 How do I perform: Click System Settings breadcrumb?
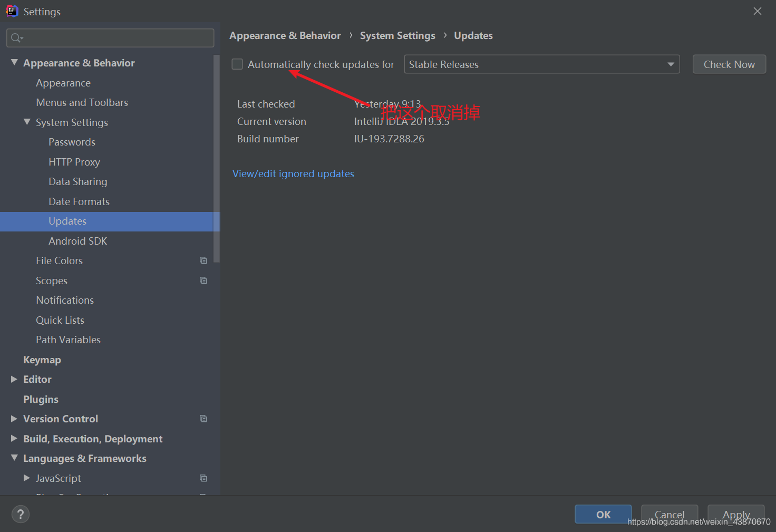pyautogui.click(x=397, y=35)
